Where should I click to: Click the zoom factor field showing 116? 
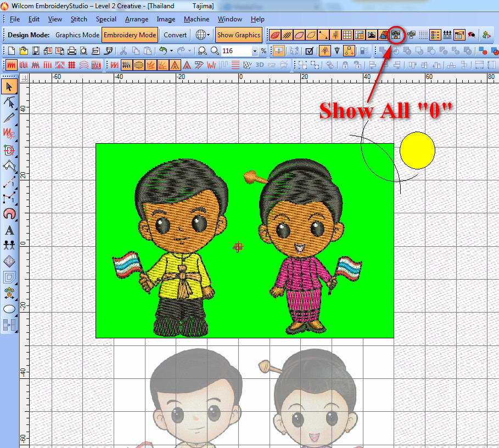[x=237, y=51]
